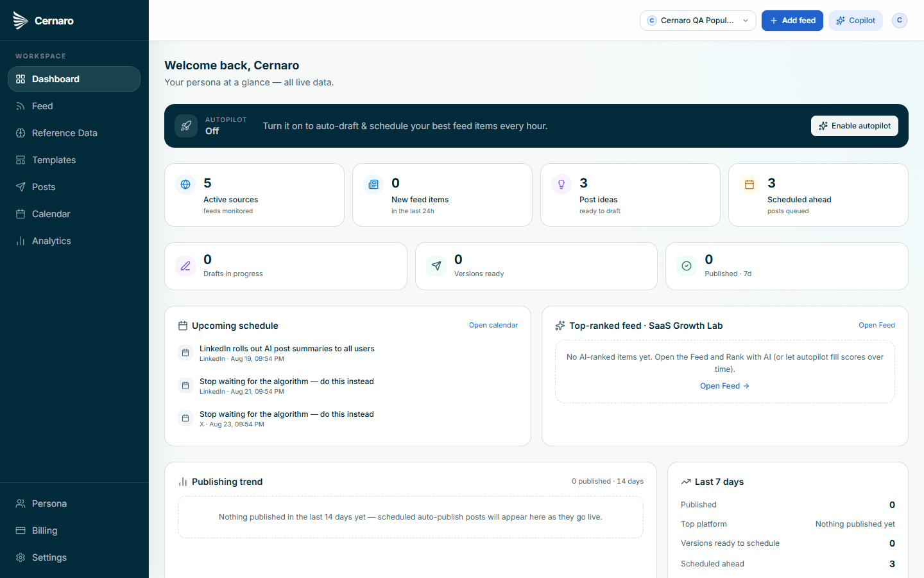Open the Cernaro QA workspace dropdown
The height and width of the screenshot is (578, 924).
[697, 21]
